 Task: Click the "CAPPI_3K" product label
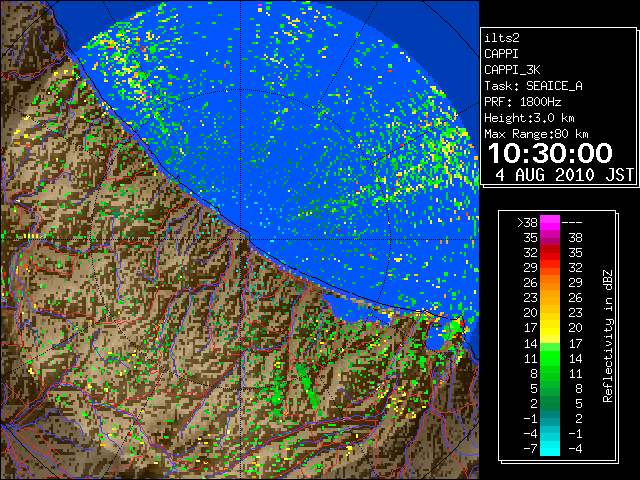(512, 70)
